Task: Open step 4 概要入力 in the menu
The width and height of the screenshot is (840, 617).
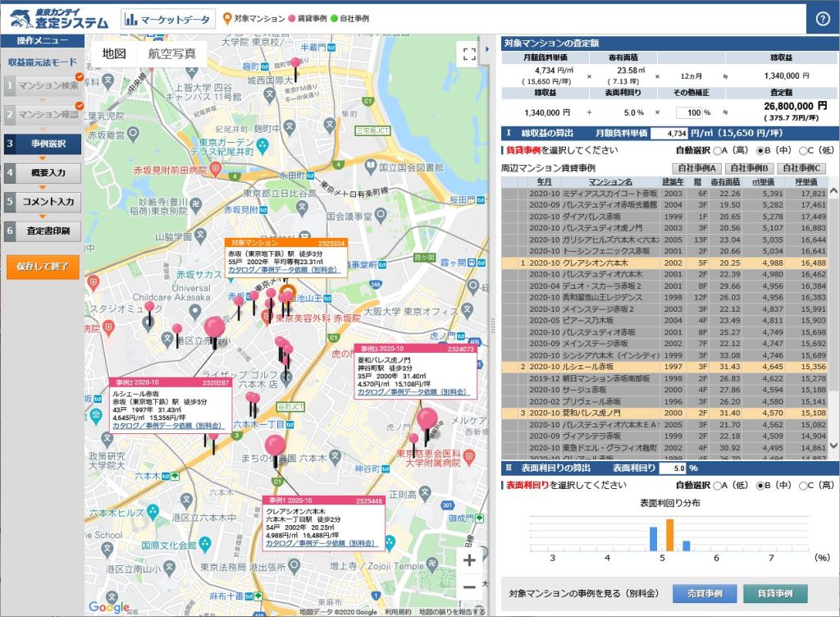Action: point(43,173)
